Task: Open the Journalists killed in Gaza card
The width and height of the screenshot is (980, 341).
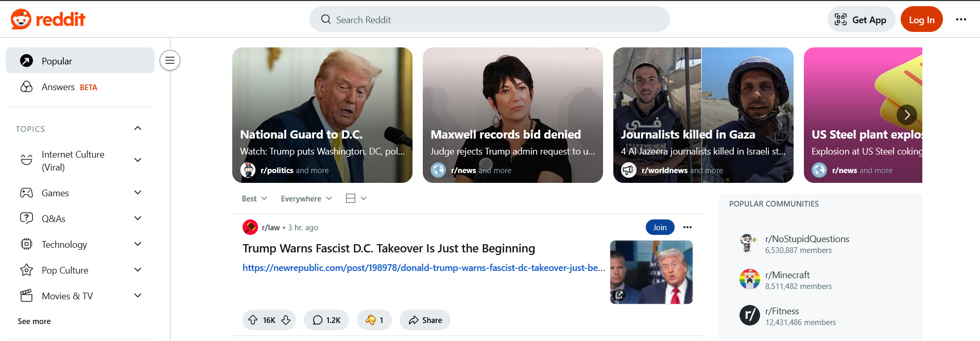Action: (x=703, y=115)
